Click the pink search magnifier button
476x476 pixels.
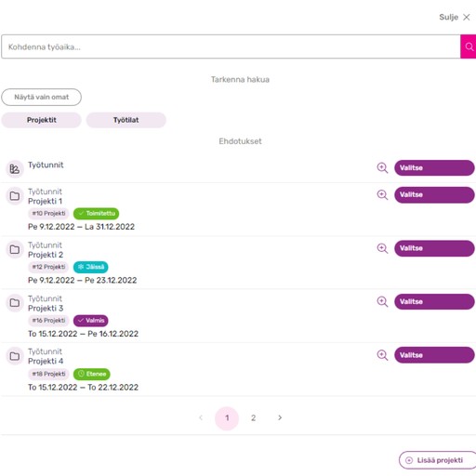click(469, 46)
